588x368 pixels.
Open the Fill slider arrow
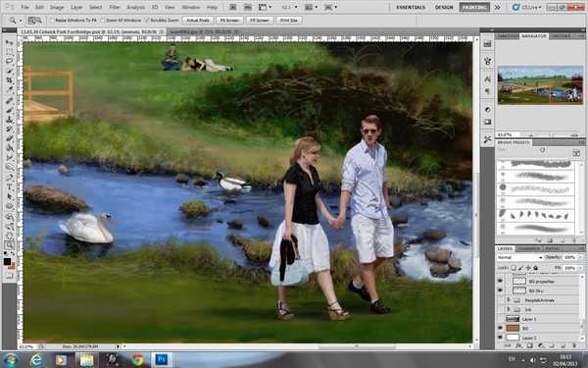(x=580, y=268)
